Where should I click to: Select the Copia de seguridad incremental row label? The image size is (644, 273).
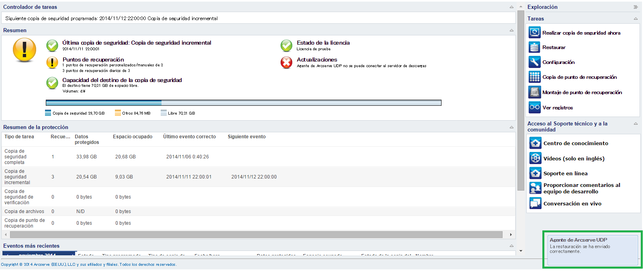(17, 177)
